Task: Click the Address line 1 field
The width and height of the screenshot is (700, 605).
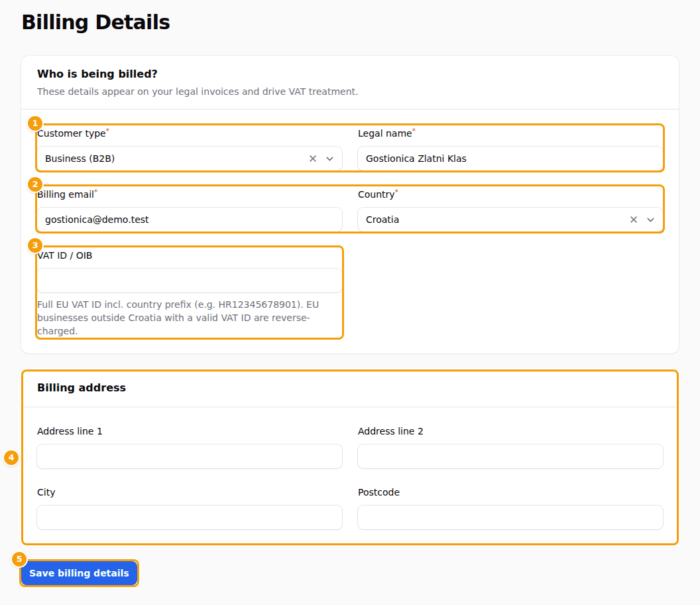Action: coord(190,456)
